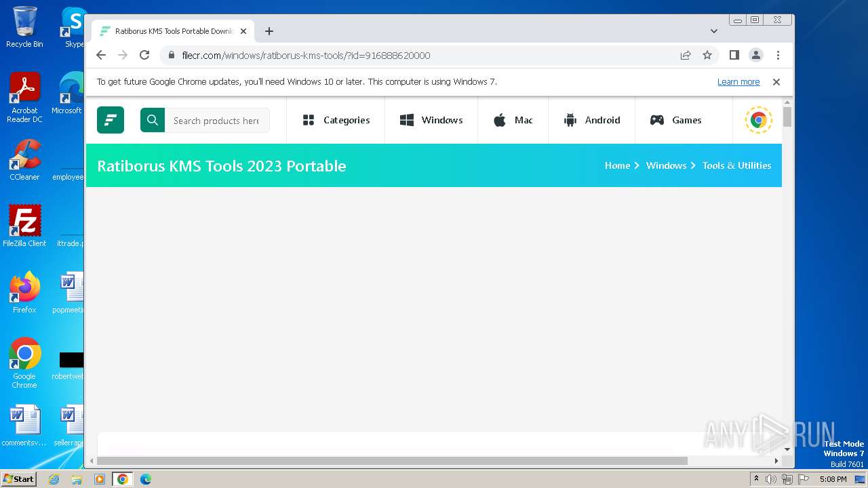Open Tools & Utilities breadcrumb
This screenshot has height=488, width=868.
pos(736,165)
